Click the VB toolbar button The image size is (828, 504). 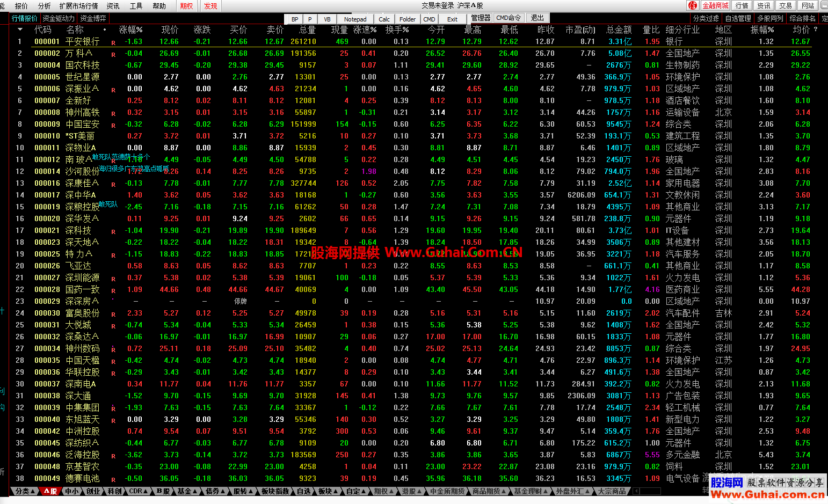tap(327, 19)
